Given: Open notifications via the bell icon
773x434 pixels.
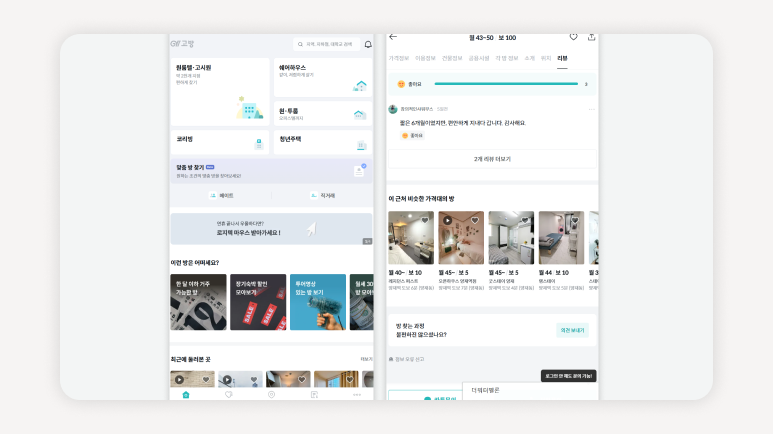Looking at the screenshot, I should pos(368,44).
